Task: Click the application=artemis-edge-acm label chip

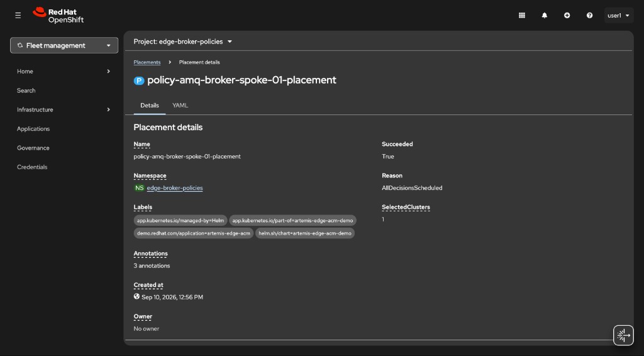Action: tap(194, 233)
